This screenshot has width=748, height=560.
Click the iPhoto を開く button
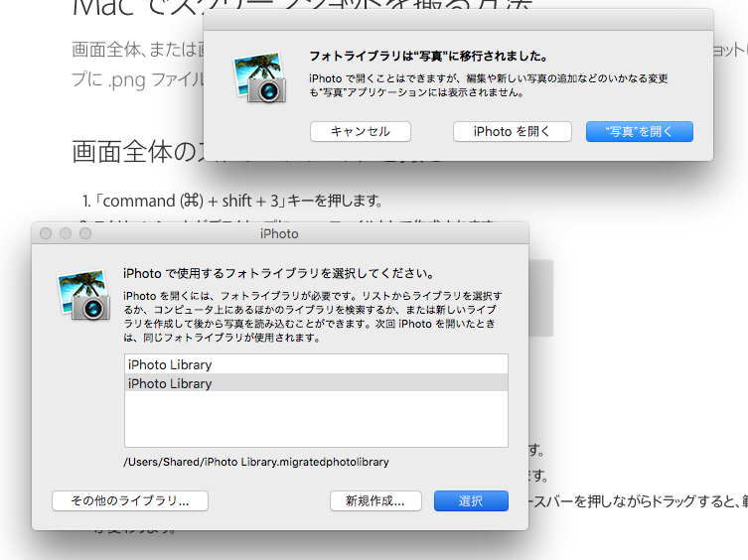512,131
